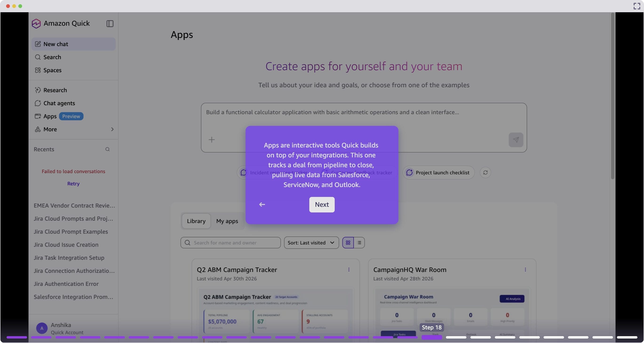Screen dimensions: 644x343
Task: Click the Anshika user avatar
Action: (x=42, y=328)
